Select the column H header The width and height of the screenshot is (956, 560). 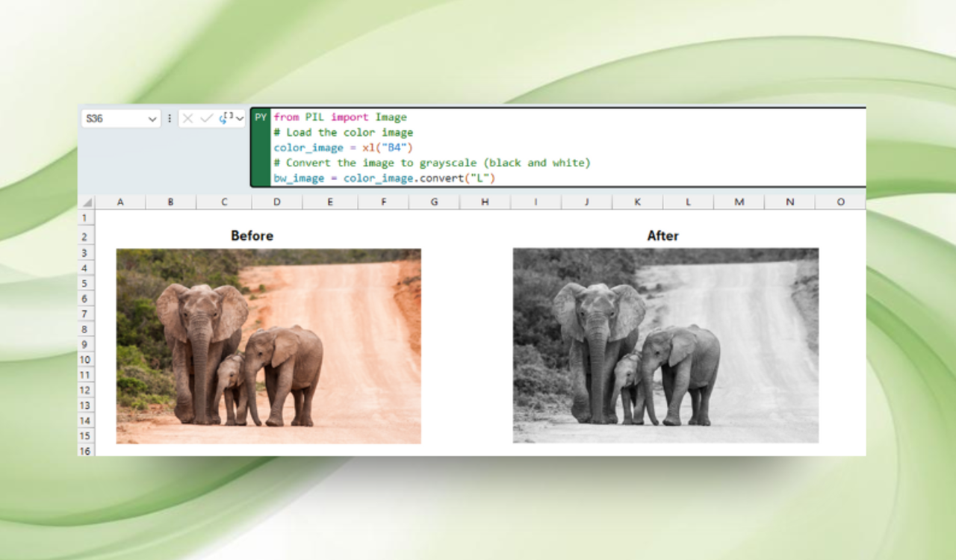[484, 202]
